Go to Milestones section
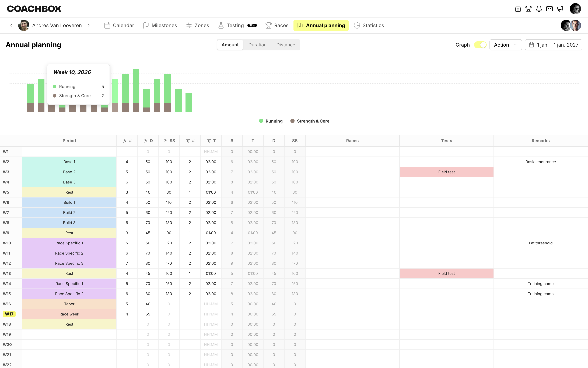588x368 pixels. click(x=160, y=25)
